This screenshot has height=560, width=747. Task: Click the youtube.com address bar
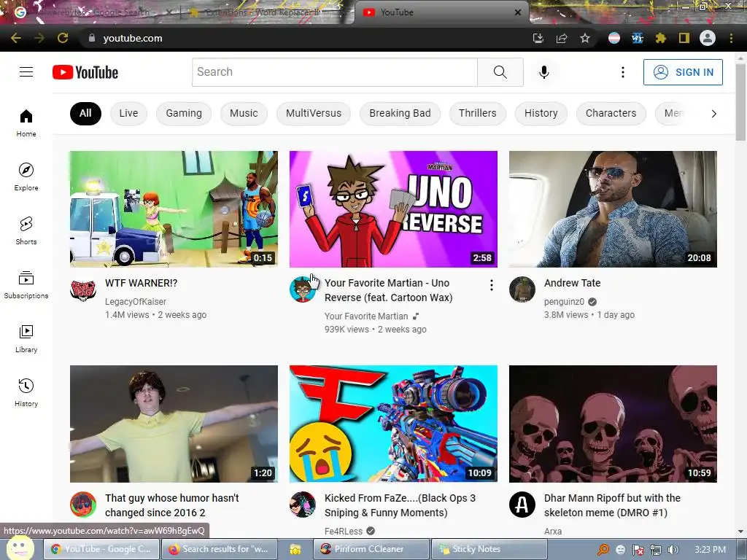[x=305, y=38]
